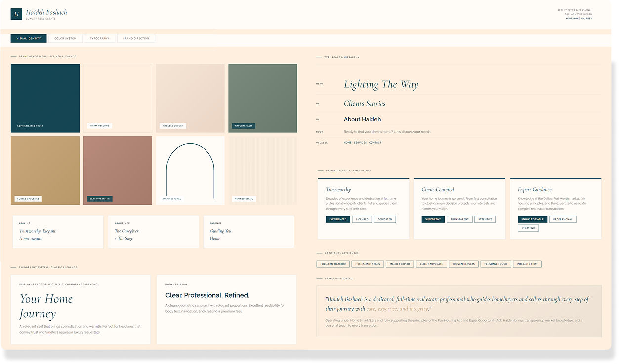Click the H monogram logo

pos(16,14)
